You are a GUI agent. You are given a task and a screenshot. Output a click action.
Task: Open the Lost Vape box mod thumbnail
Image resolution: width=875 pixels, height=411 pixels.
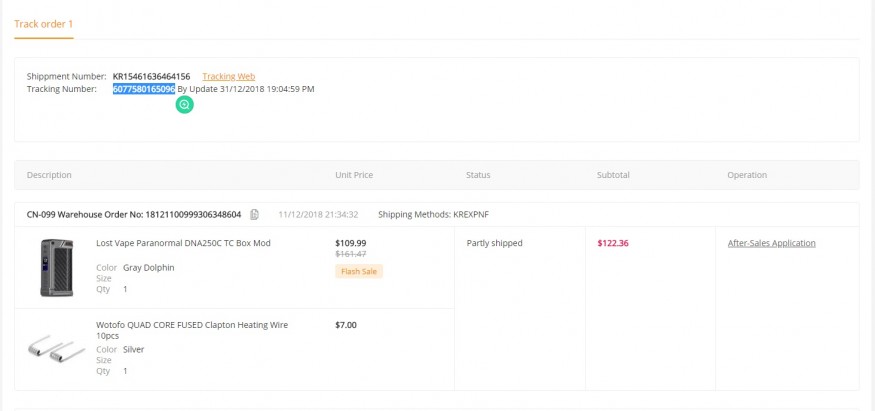click(x=57, y=267)
